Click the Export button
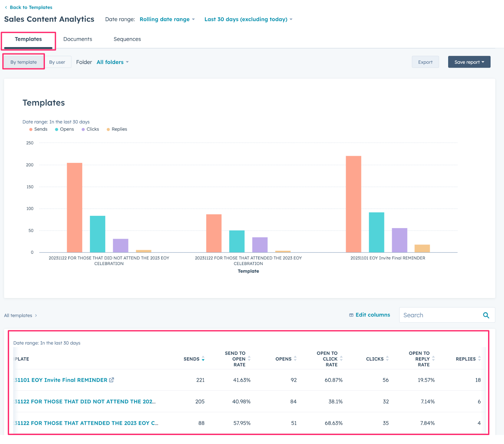 [425, 62]
